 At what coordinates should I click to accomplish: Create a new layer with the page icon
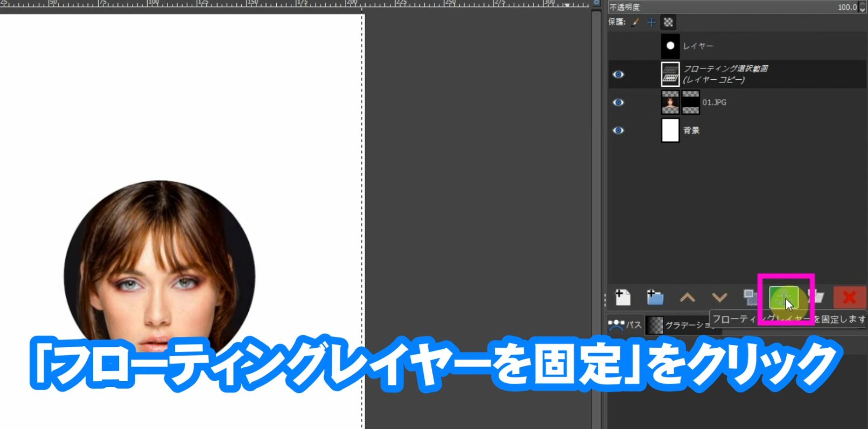[623, 297]
